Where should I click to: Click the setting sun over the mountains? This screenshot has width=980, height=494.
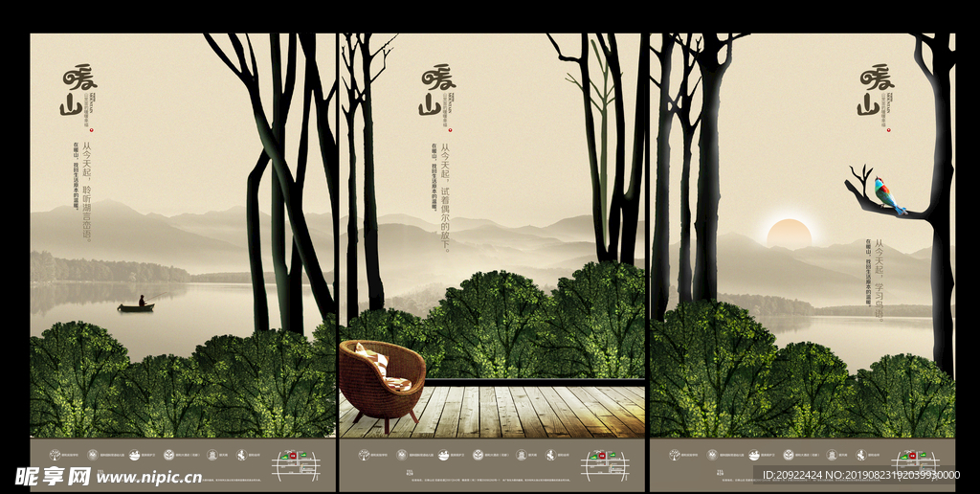click(789, 234)
